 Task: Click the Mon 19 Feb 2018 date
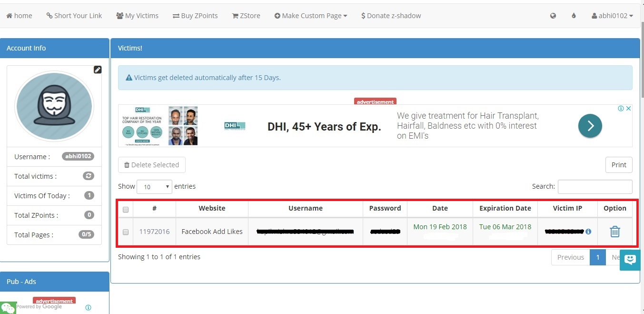(440, 227)
